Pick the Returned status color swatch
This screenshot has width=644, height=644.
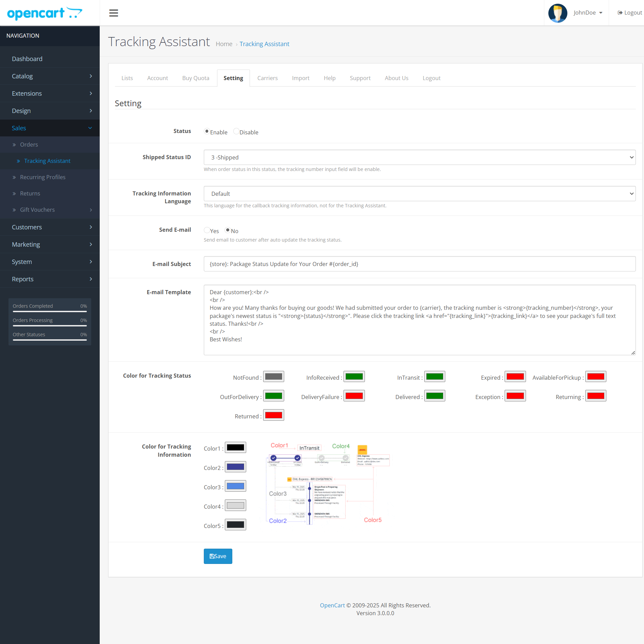[x=273, y=415]
